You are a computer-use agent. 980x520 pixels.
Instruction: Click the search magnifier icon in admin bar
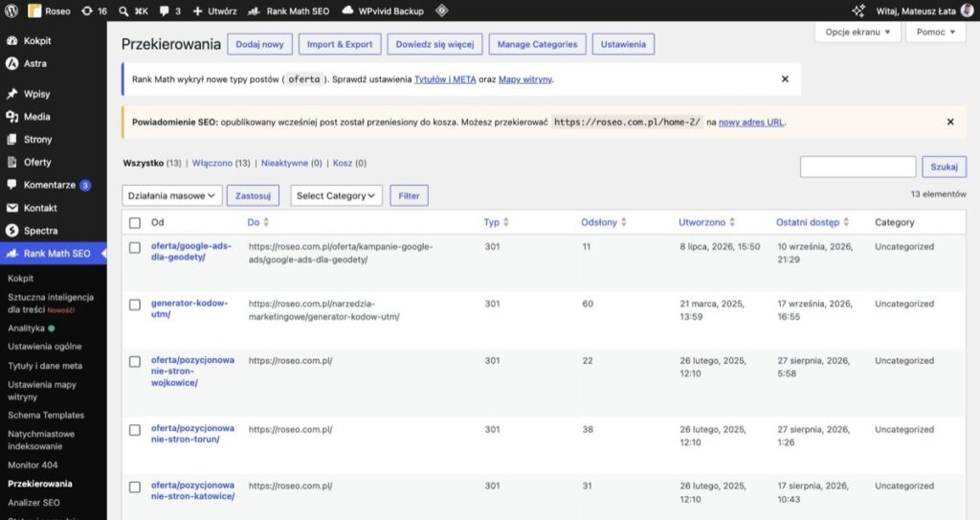click(x=123, y=11)
